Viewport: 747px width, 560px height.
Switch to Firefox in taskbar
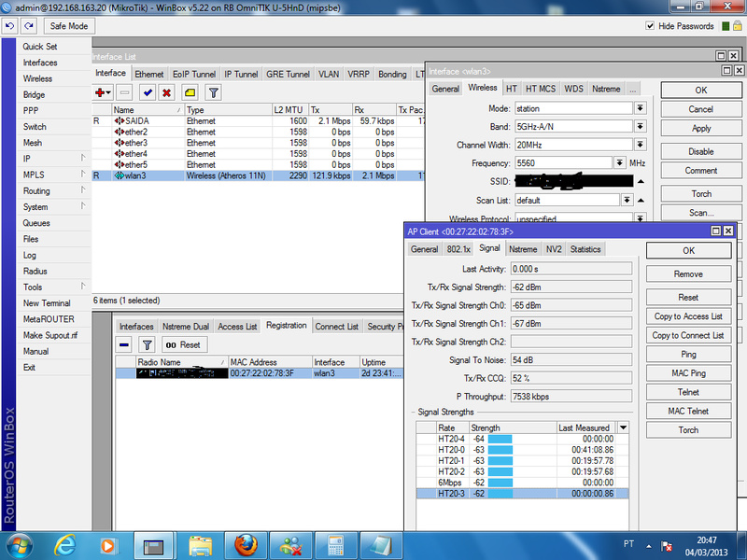246,546
